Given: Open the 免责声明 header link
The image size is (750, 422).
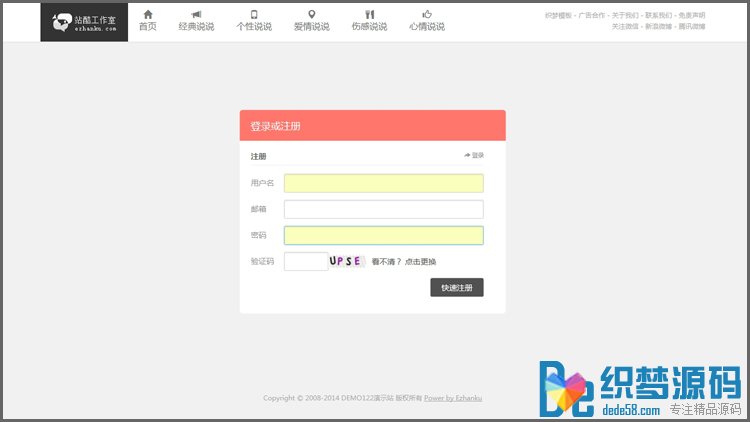Looking at the screenshot, I should pyautogui.click(x=692, y=15).
